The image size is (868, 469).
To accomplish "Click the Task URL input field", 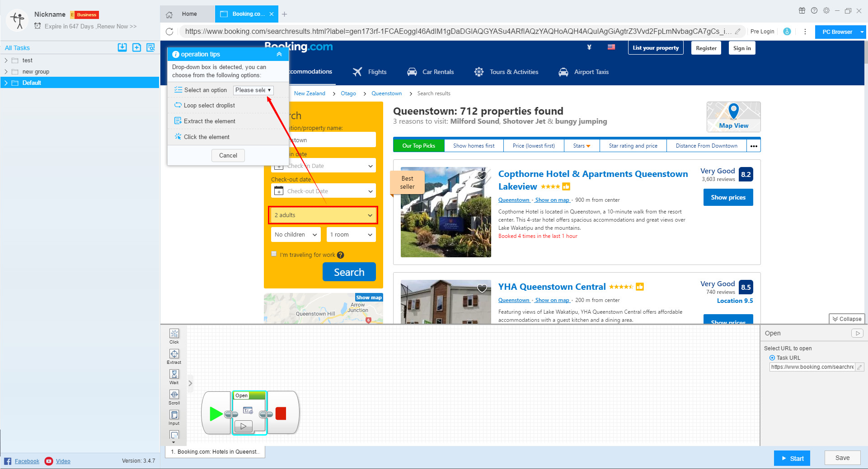I will click(x=812, y=367).
